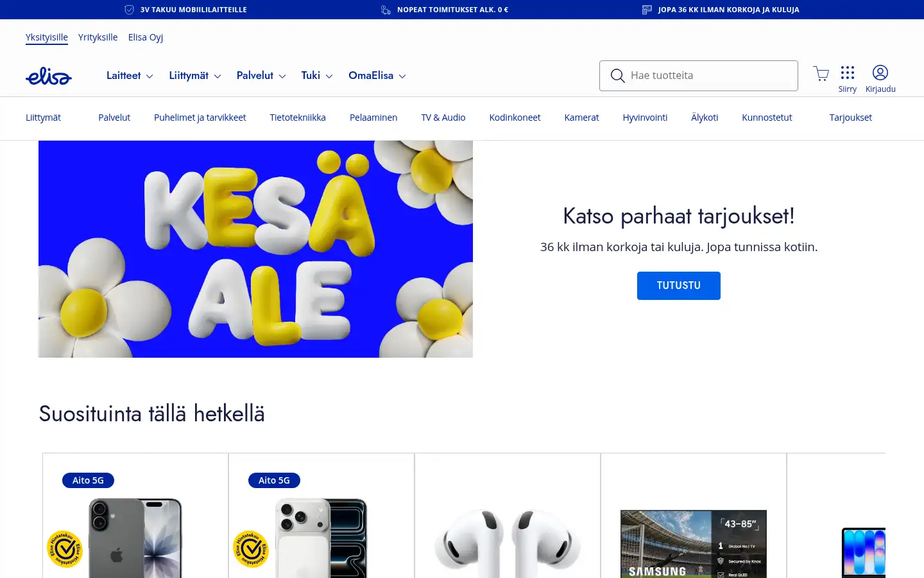Screen dimensions: 924x578
Task: Open Tarjoukset category
Action: (850, 118)
